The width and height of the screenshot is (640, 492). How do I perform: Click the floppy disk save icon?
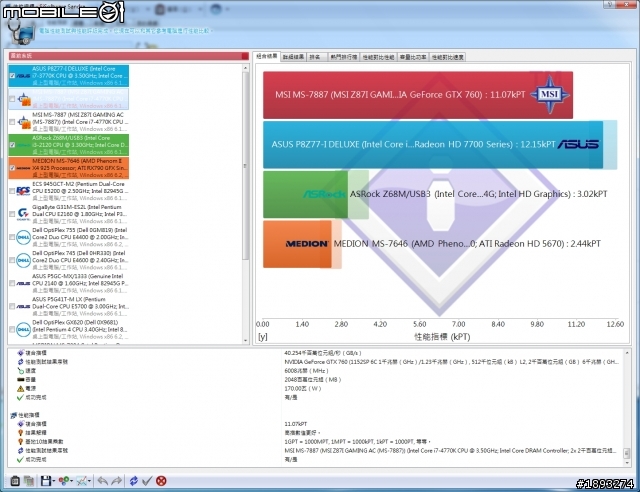[46, 481]
